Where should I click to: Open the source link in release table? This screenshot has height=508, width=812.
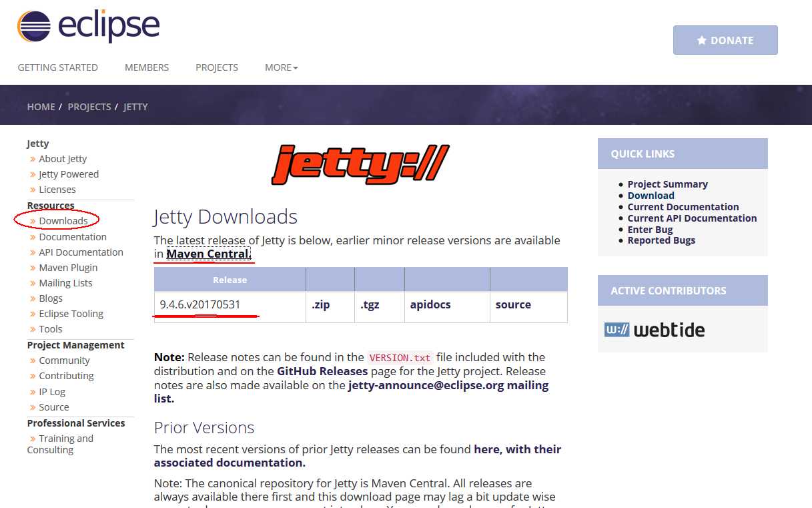pyautogui.click(x=513, y=304)
